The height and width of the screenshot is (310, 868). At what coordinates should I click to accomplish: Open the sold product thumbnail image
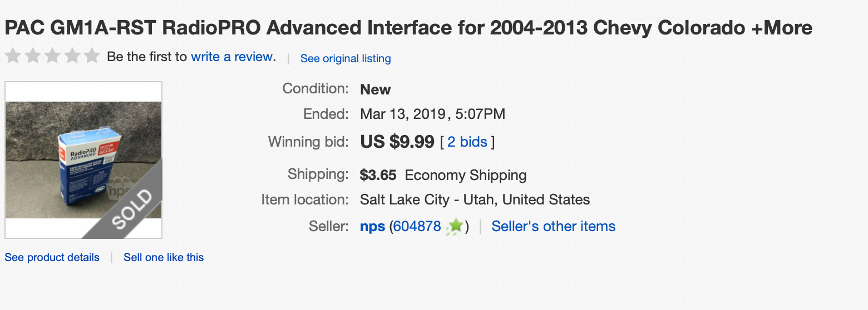click(83, 160)
